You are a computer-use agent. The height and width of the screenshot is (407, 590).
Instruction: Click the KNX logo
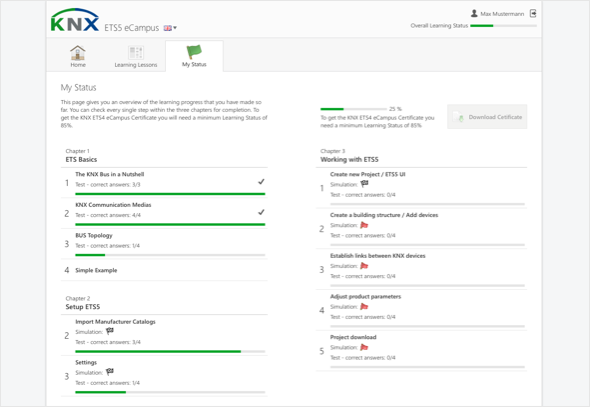pos(75,20)
